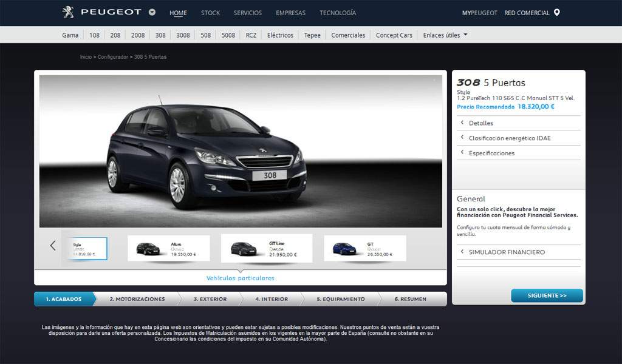This screenshot has width=622, height=364.
Task: Go to step 5. EQUIPAMIENTO
Action: [x=341, y=299]
